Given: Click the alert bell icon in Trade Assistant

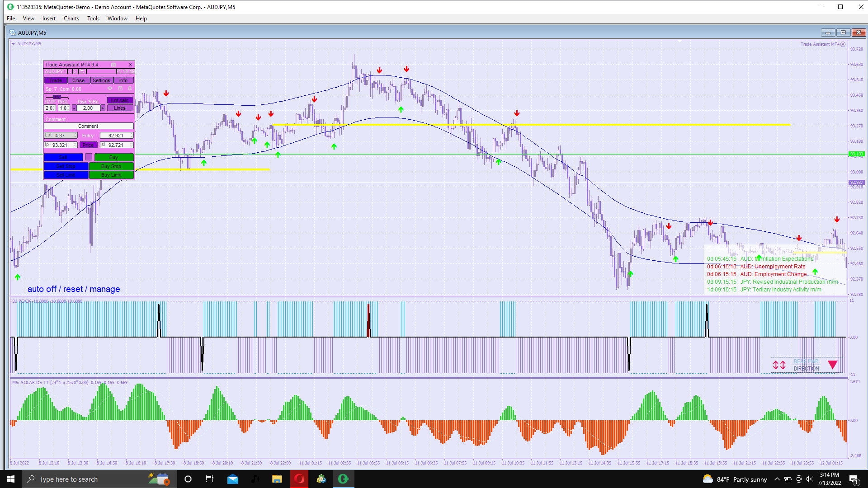Looking at the screenshot, I should coord(130,89).
